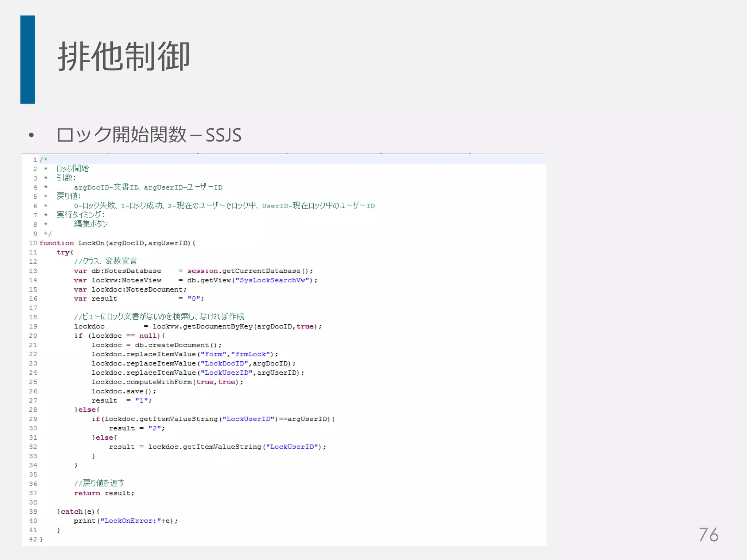Click the comment line 実行タイミング:

tap(81, 215)
